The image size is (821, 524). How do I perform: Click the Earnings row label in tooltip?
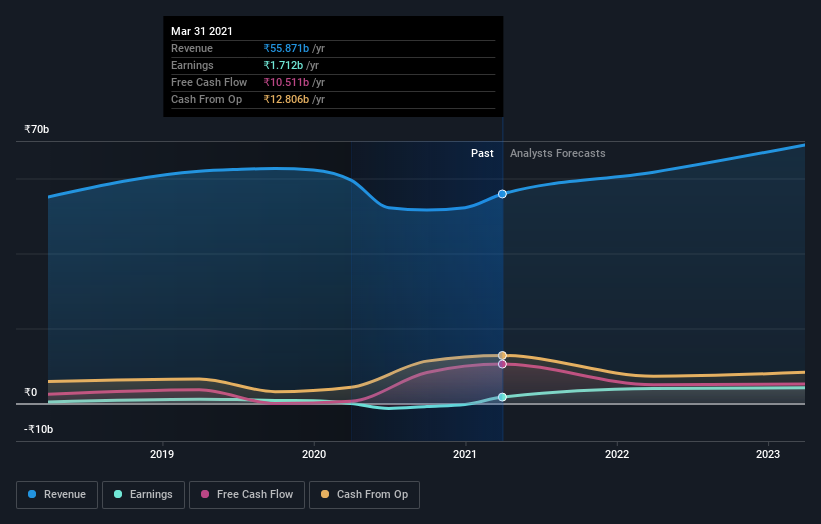pos(192,65)
